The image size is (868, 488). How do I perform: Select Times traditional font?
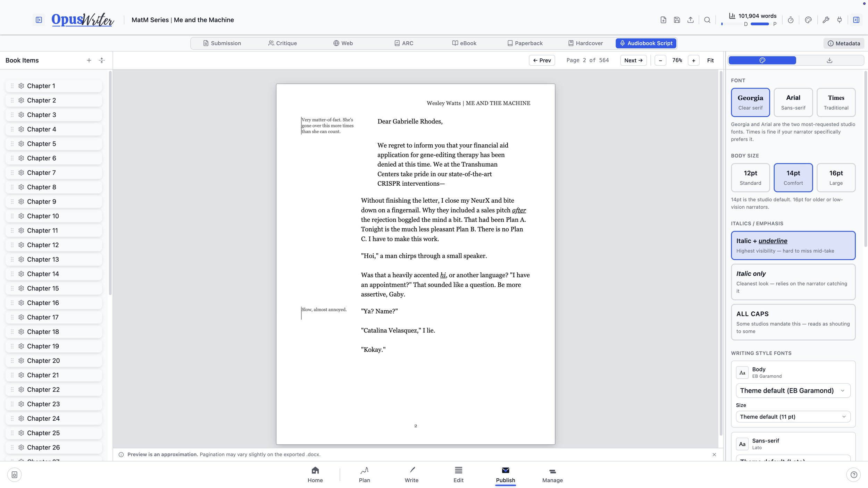(836, 102)
